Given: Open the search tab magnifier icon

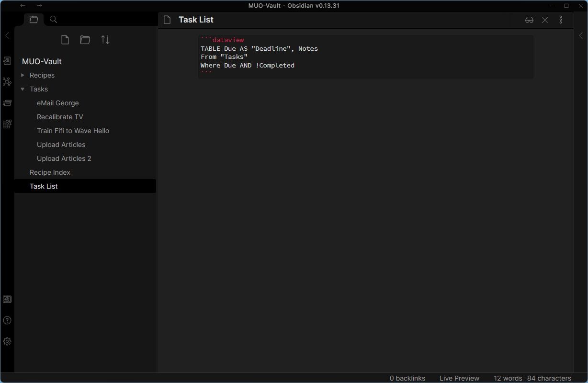Looking at the screenshot, I should (54, 20).
